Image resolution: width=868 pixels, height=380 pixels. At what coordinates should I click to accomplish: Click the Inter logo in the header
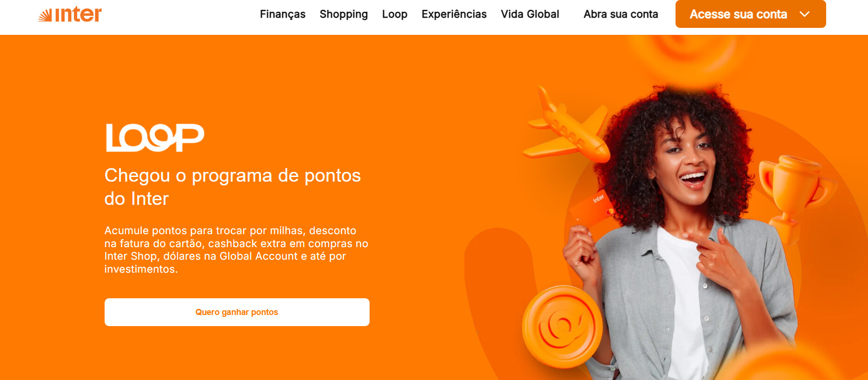[x=70, y=14]
